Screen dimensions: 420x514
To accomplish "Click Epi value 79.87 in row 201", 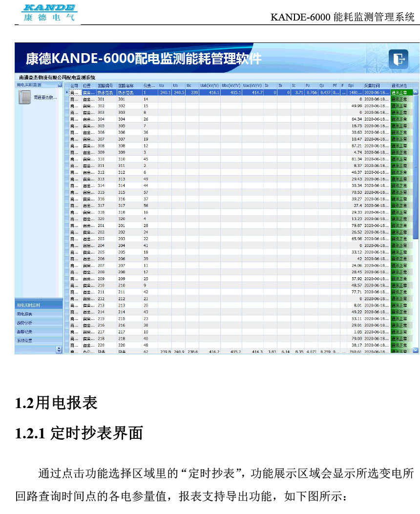I will click(x=357, y=226).
